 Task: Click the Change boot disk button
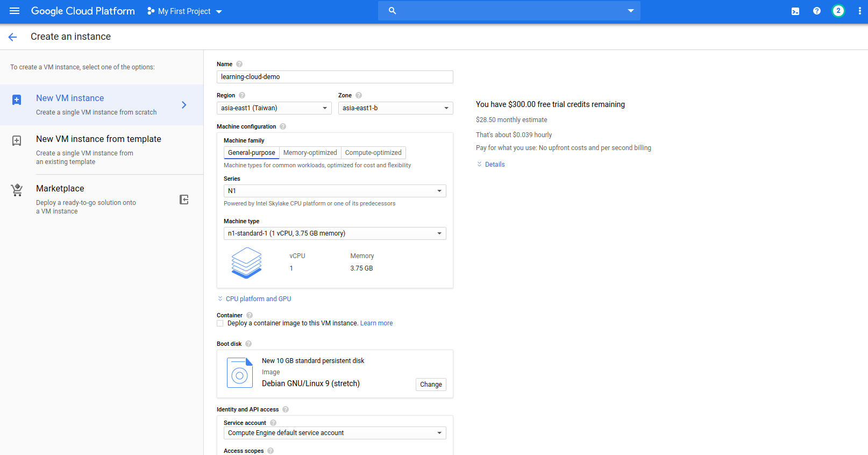pyautogui.click(x=431, y=385)
